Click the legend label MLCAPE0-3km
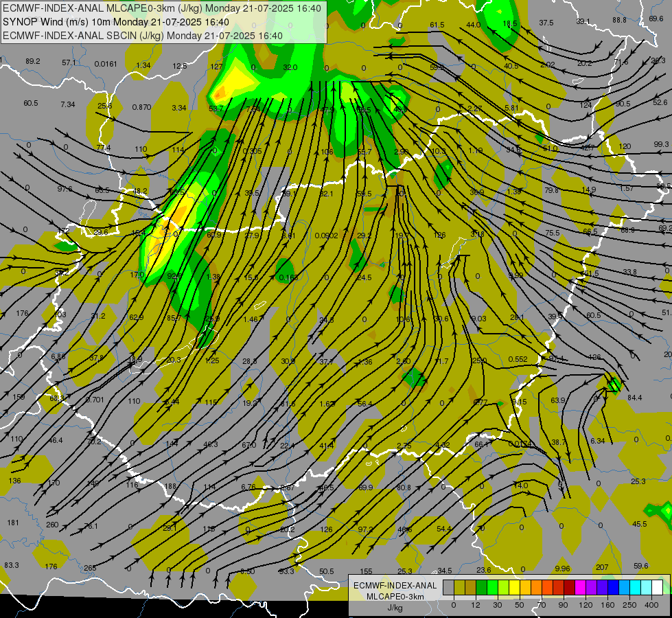 395,597
